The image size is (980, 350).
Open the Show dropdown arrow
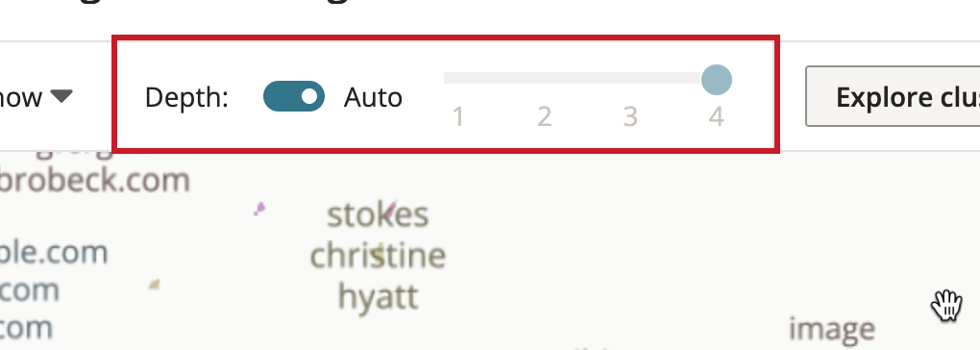(61, 97)
